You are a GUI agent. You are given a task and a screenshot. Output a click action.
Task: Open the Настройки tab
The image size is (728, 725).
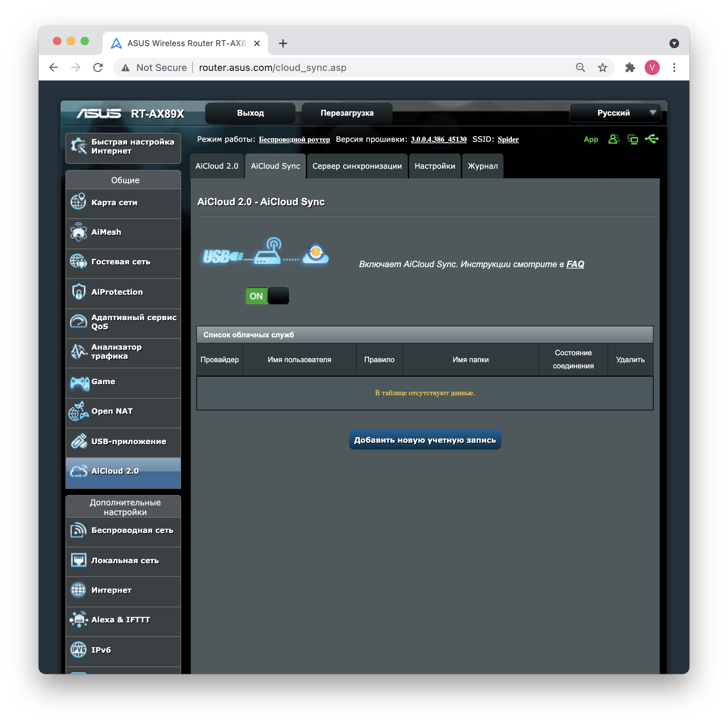pos(435,166)
